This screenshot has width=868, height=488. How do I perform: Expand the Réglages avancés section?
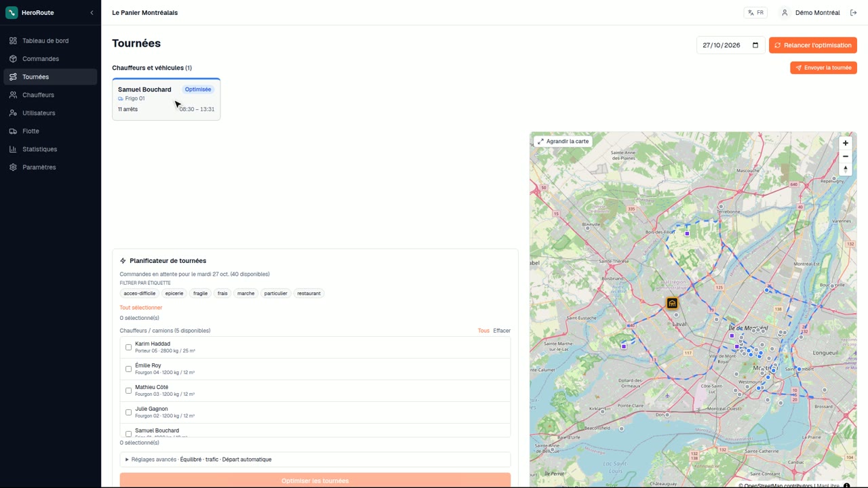click(315, 460)
